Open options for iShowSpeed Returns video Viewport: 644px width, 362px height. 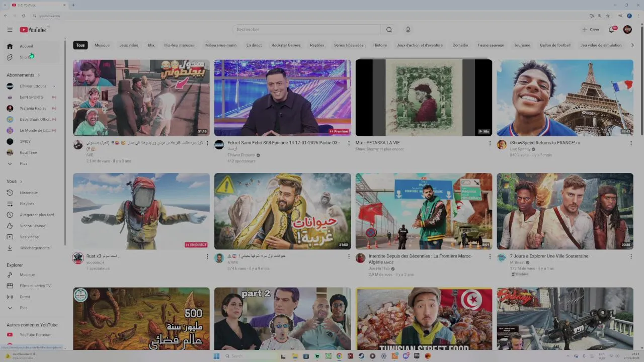[631, 143]
